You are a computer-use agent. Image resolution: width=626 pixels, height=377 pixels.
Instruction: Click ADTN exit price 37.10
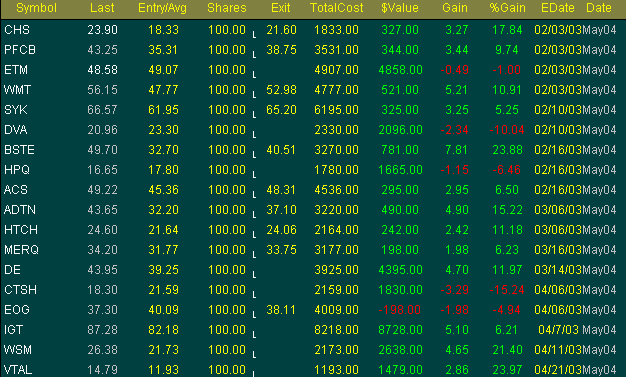[x=281, y=210]
